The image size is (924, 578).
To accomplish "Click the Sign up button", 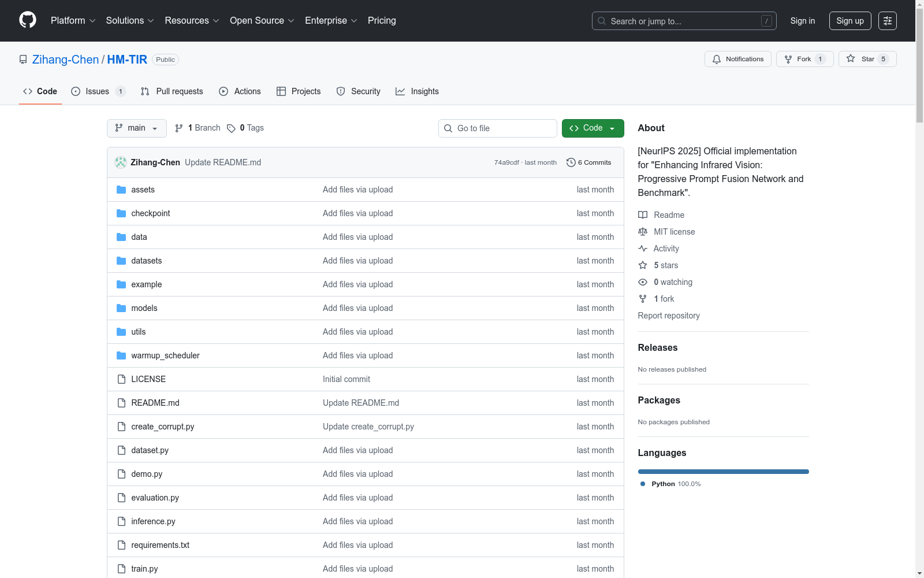I will pyautogui.click(x=850, y=21).
